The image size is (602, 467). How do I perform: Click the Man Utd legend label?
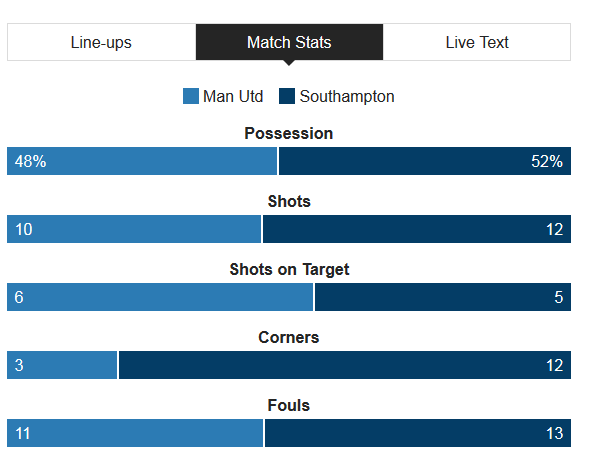click(x=233, y=97)
